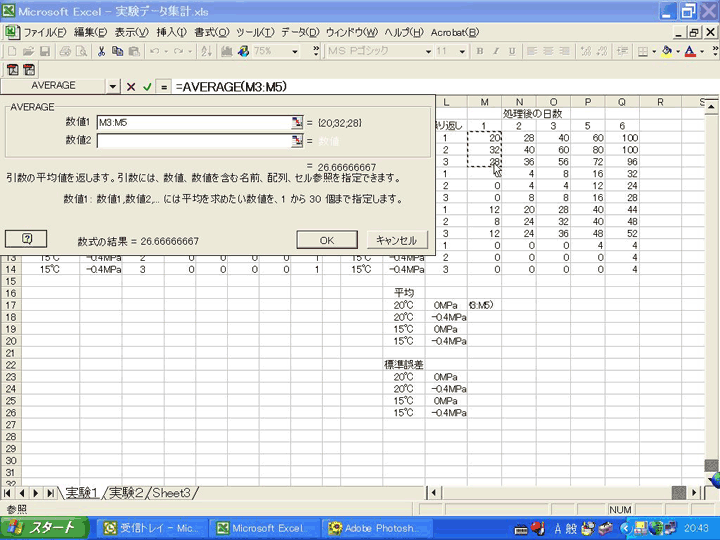Click the 数値2 range selector icon
Image resolution: width=720 pixels, height=540 pixels.
296,141
